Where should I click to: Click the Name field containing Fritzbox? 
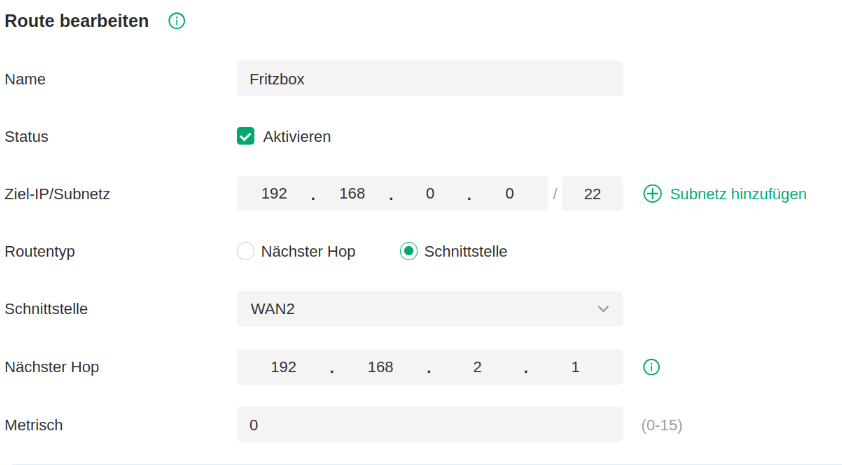tap(429, 78)
